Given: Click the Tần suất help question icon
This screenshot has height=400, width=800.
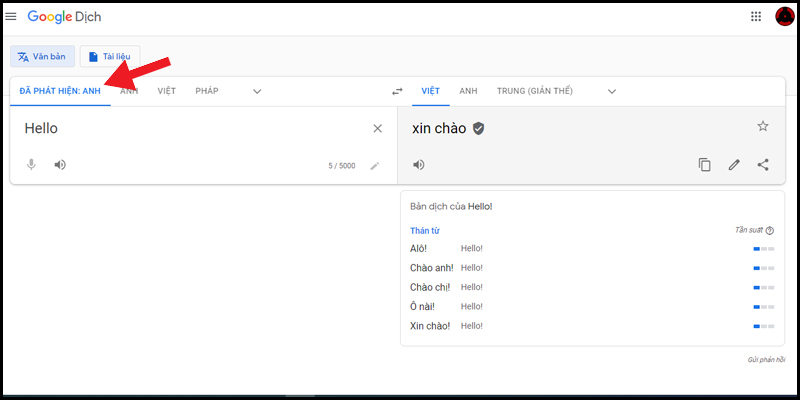Looking at the screenshot, I should [770, 231].
